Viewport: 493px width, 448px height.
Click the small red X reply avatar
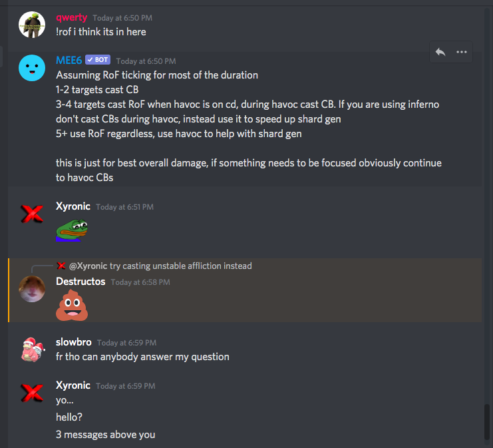point(61,266)
